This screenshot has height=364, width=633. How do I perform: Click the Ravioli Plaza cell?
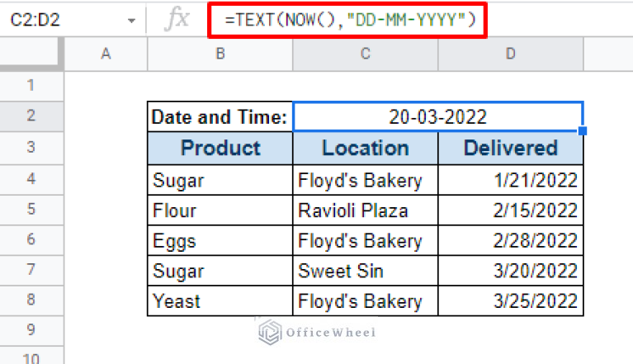pyautogui.click(x=365, y=210)
